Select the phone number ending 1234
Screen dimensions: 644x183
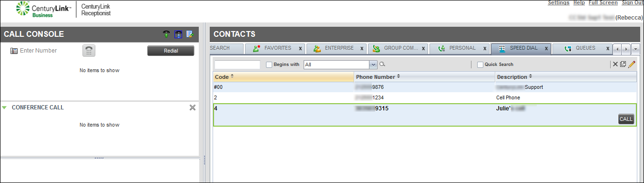pyautogui.click(x=370, y=97)
